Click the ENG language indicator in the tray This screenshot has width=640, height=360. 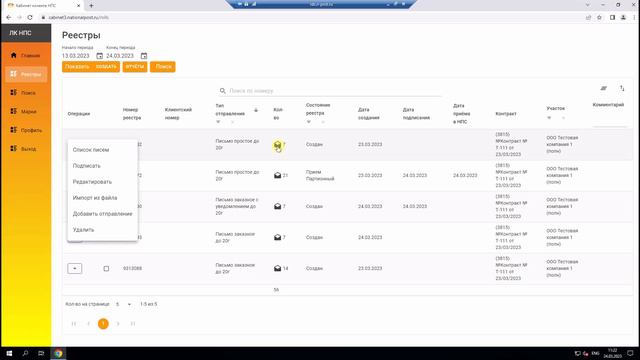[x=595, y=353]
